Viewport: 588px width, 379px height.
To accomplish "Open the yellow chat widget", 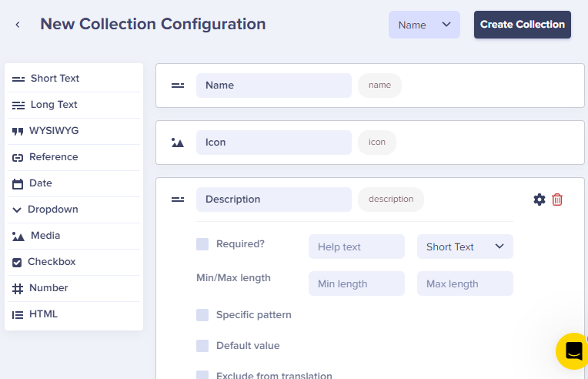I will click(x=573, y=351).
